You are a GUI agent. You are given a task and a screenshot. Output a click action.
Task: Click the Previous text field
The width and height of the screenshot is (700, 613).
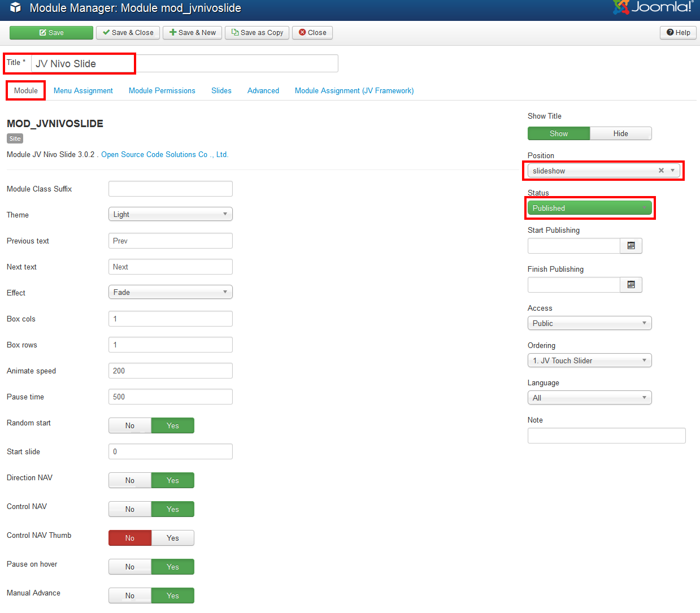click(x=171, y=241)
